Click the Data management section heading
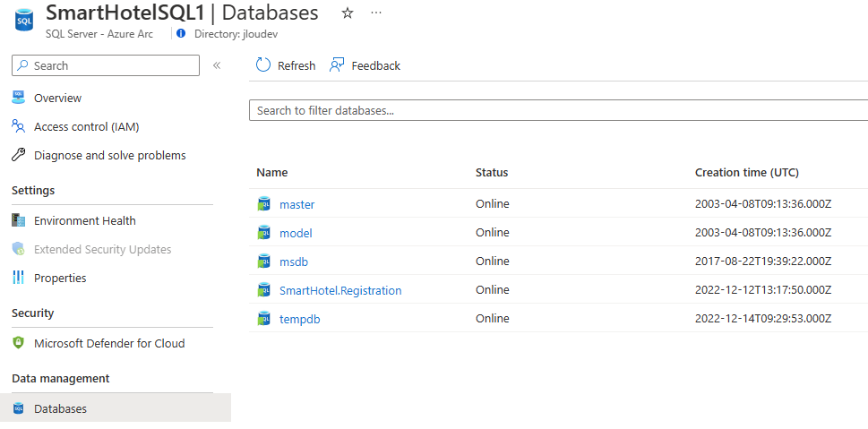The height and width of the screenshot is (429, 868). 61,379
